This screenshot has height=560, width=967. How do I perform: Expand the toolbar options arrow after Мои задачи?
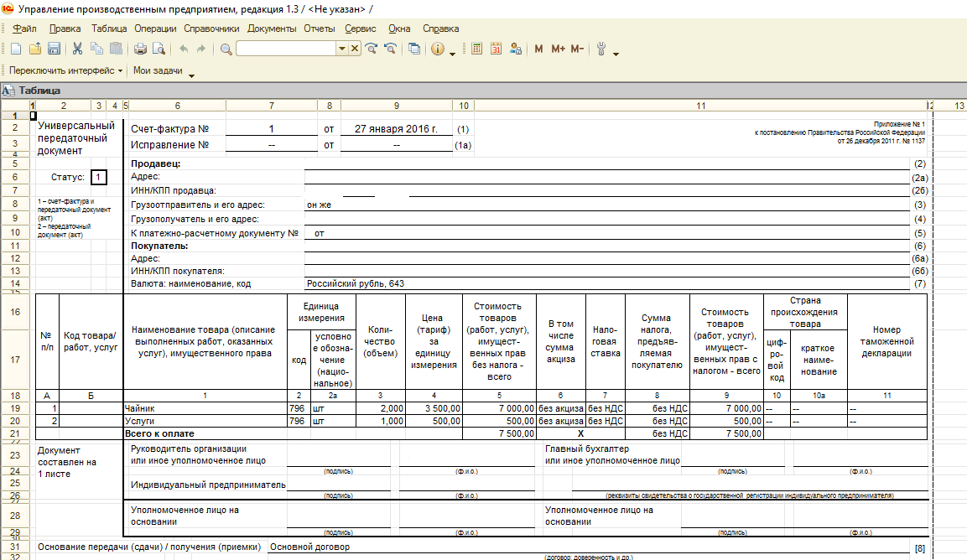[191, 75]
